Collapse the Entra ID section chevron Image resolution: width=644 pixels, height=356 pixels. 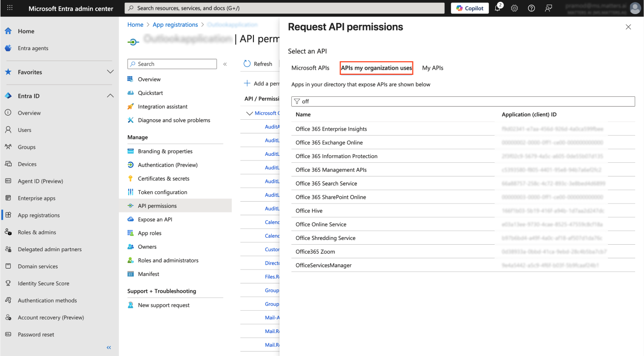(x=110, y=96)
